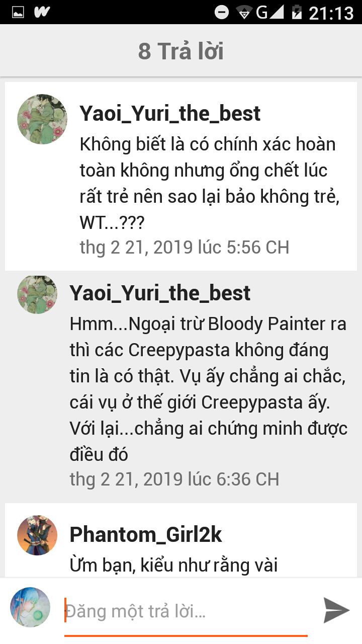Tap timestamp "thg 2 21, 2019 lúc 6:36 CH"
The image size is (362, 644).
point(174,479)
